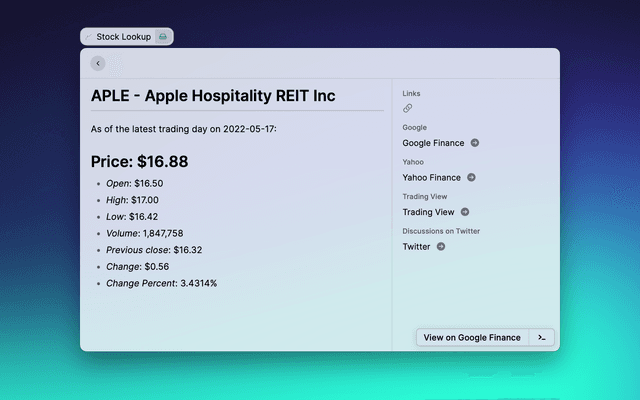Open the actions panel terminal-prompt icon
This screenshot has width=640, height=400.
pos(541,338)
